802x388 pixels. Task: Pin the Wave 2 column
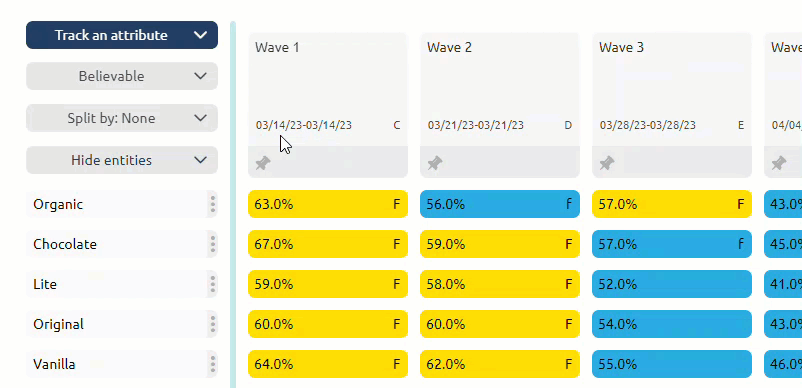(x=435, y=163)
